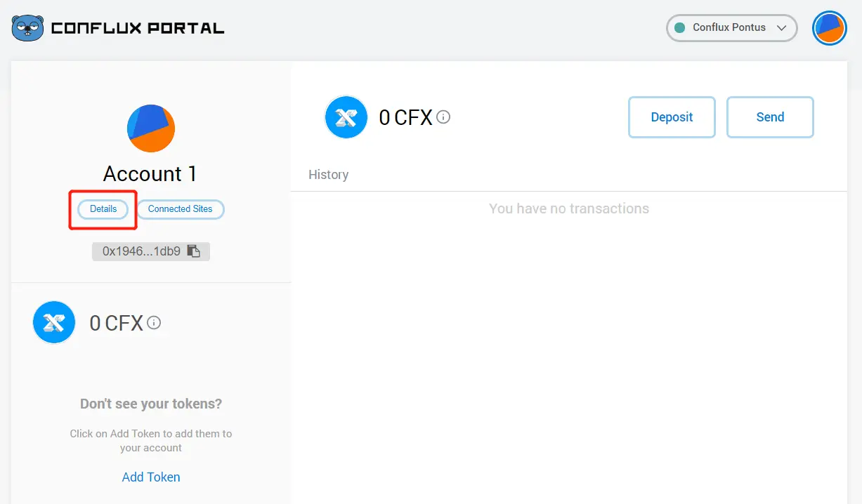Click the chevron arrow in network selector
Viewport: 862px width, 504px height.
(x=781, y=28)
